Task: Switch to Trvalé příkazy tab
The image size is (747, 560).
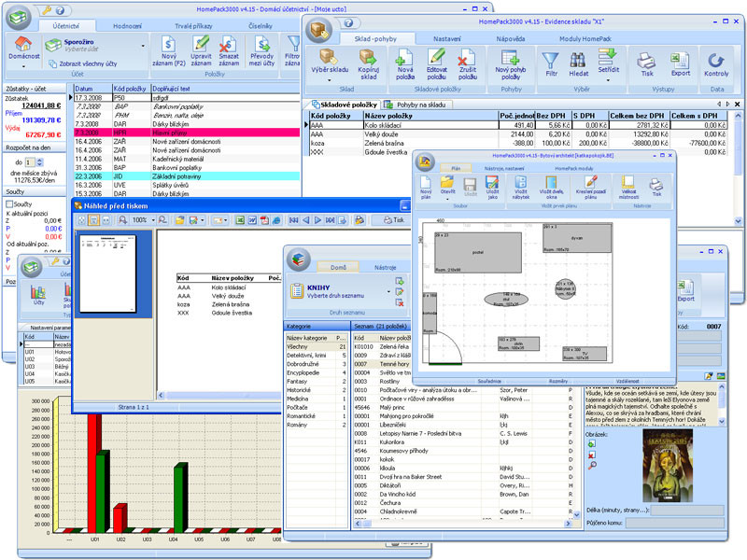Action: pyautogui.click(x=193, y=26)
